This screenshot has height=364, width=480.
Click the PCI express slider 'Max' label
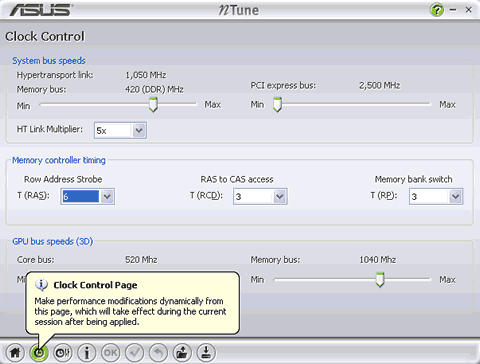(447, 105)
